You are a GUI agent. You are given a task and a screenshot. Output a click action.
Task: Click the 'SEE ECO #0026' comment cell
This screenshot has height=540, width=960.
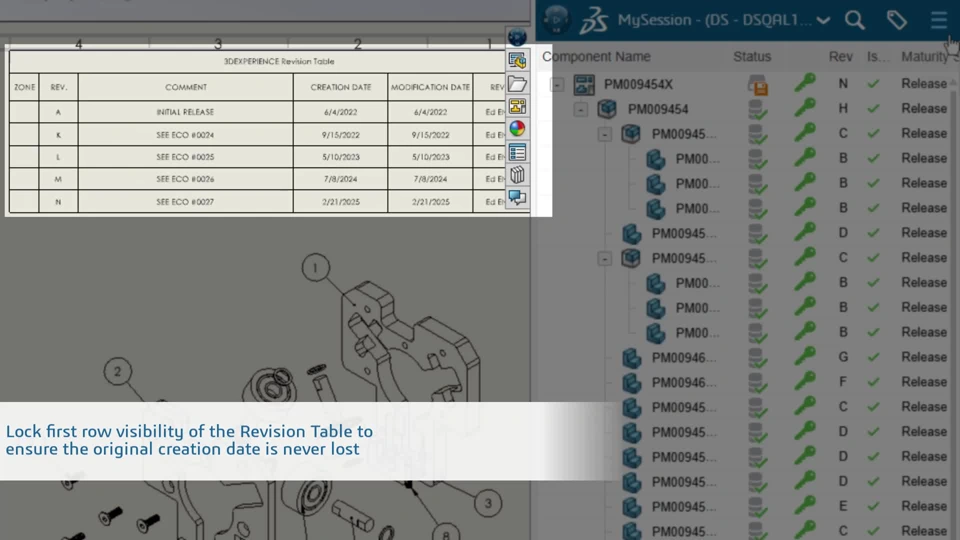pos(185,179)
